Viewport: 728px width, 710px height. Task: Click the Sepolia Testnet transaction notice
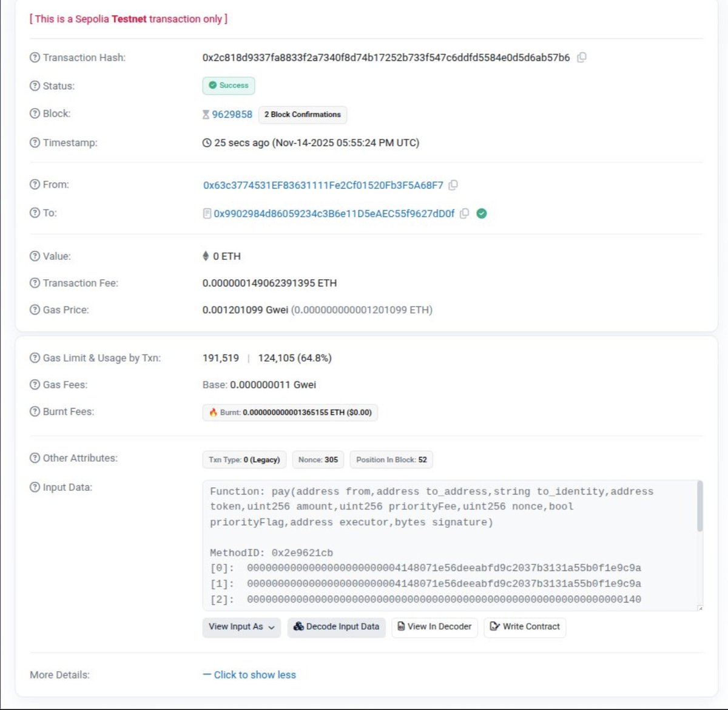[129, 19]
